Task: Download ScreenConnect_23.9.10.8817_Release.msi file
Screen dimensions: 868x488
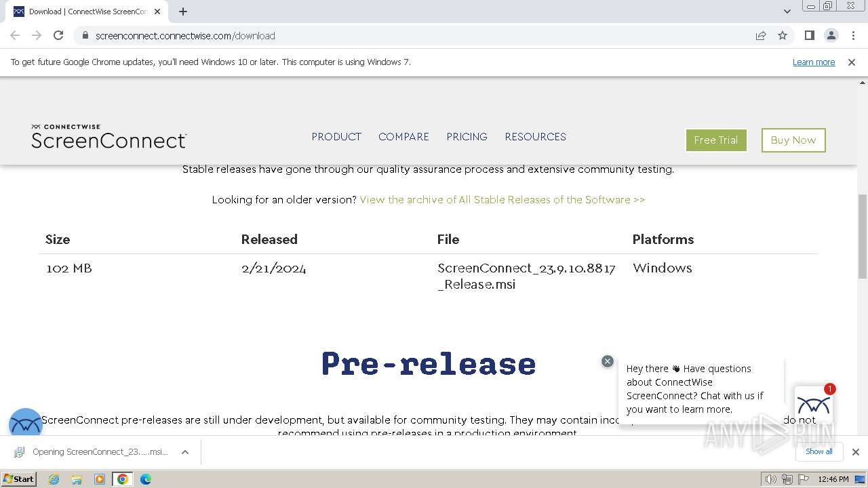Action: point(526,276)
